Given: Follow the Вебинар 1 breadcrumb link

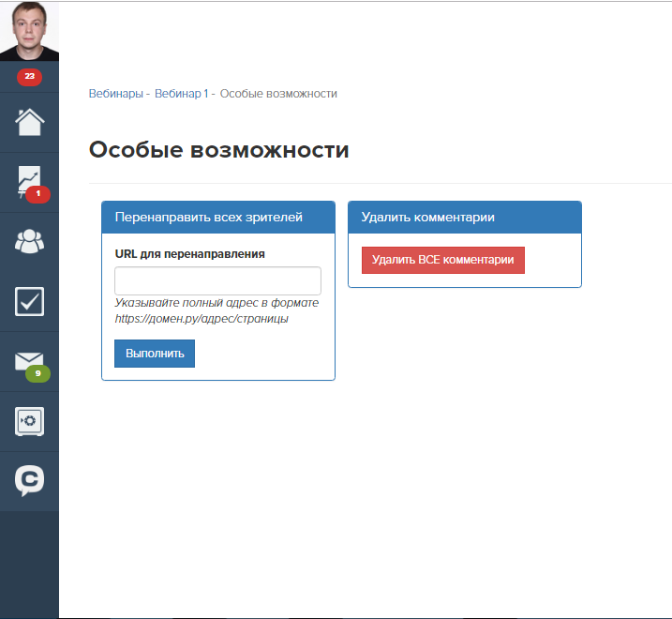Looking at the screenshot, I should coord(181,94).
